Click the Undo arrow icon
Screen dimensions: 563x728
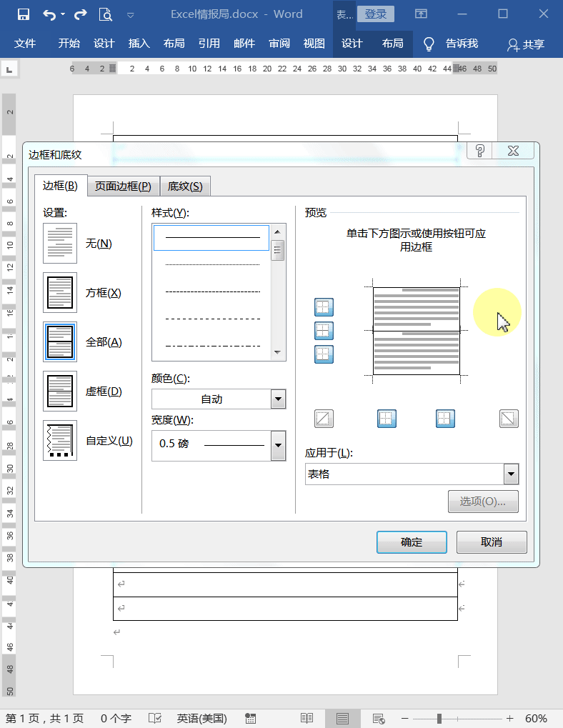[x=50, y=14]
